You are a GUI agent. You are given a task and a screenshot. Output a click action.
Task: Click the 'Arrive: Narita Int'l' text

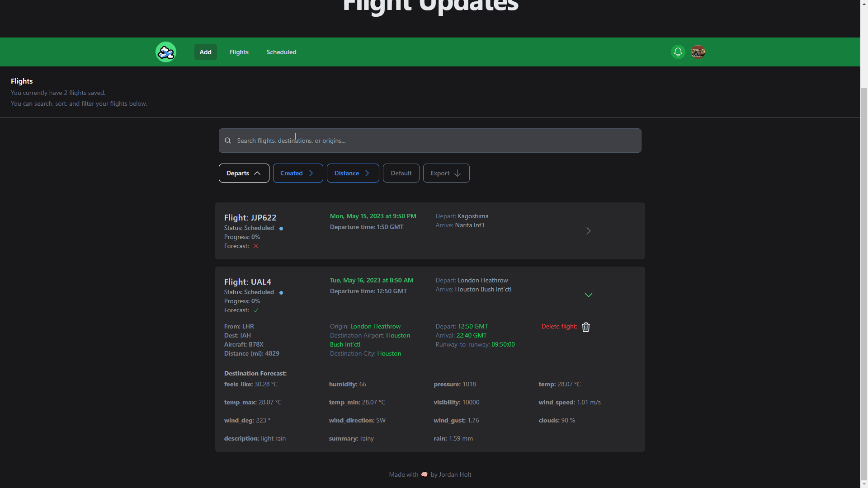pos(460,225)
